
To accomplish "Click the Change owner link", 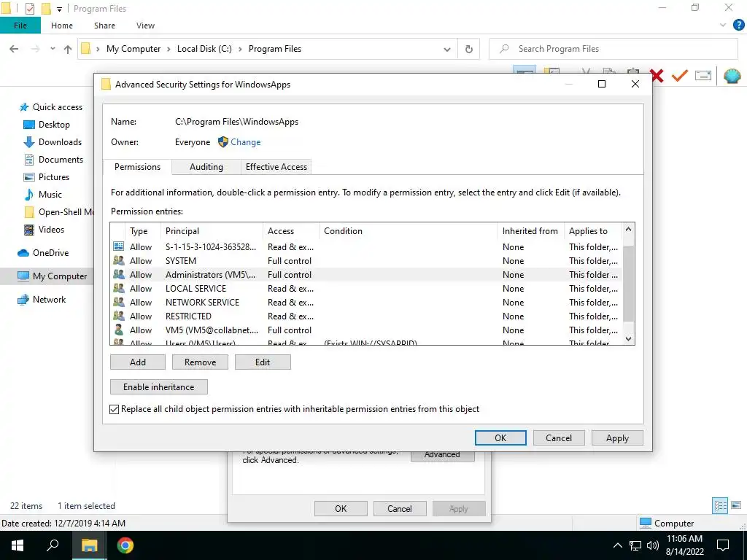I will point(245,142).
